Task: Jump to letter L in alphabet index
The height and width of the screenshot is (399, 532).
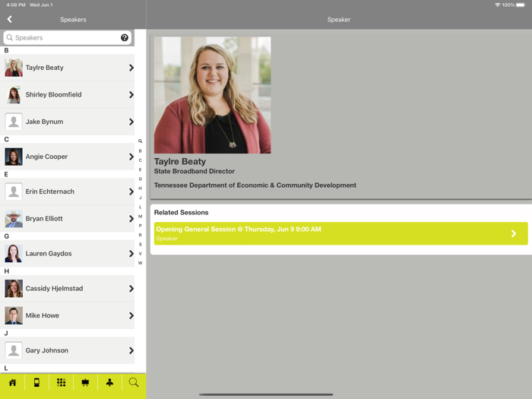Action: 140,207
